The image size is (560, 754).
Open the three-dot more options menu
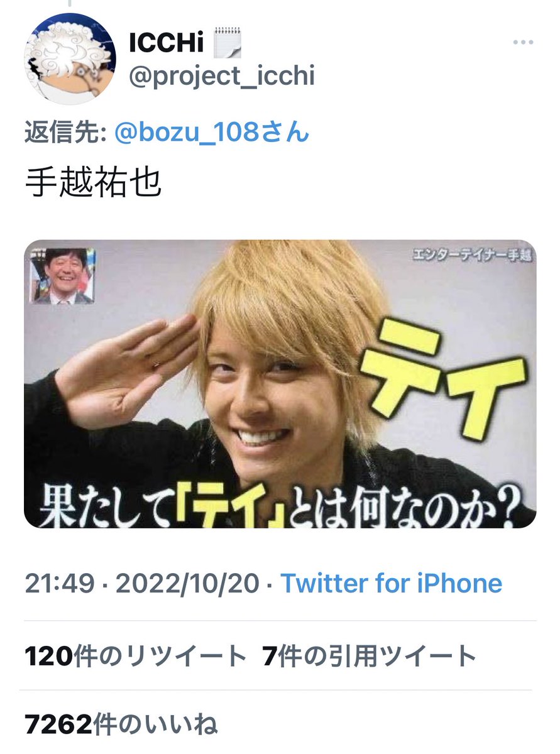coord(523,43)
